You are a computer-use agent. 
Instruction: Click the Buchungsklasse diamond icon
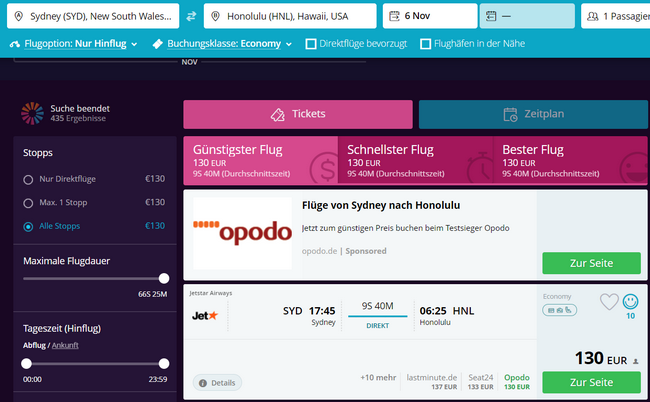pyautogui.click(x=158, y=44)
